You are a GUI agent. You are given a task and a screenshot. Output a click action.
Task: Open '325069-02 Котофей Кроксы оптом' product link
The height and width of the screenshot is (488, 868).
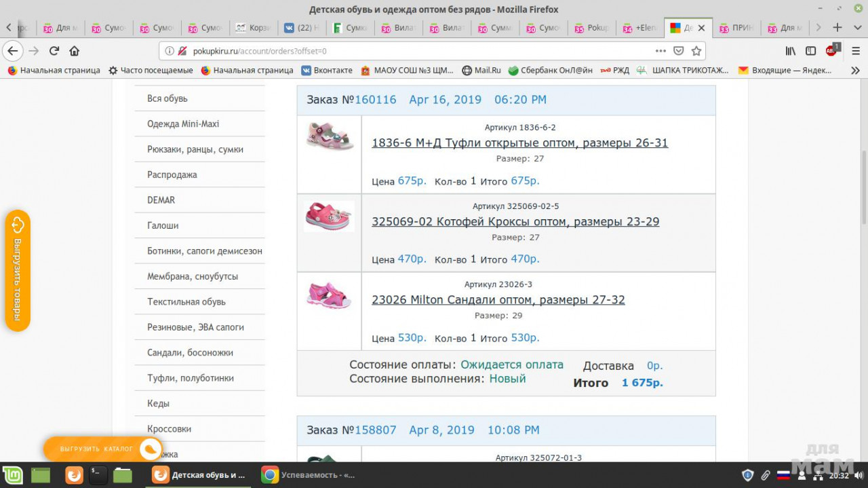(x=515, y=222)
